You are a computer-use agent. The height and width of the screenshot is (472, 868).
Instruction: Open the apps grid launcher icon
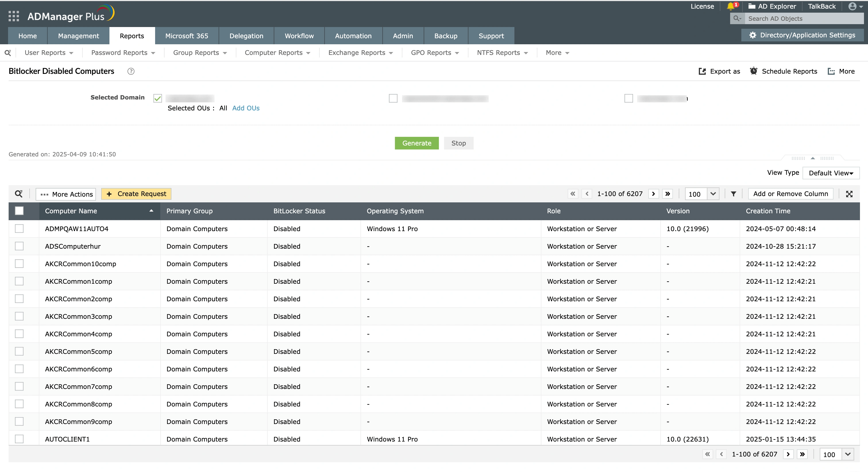tap(13, 16)
